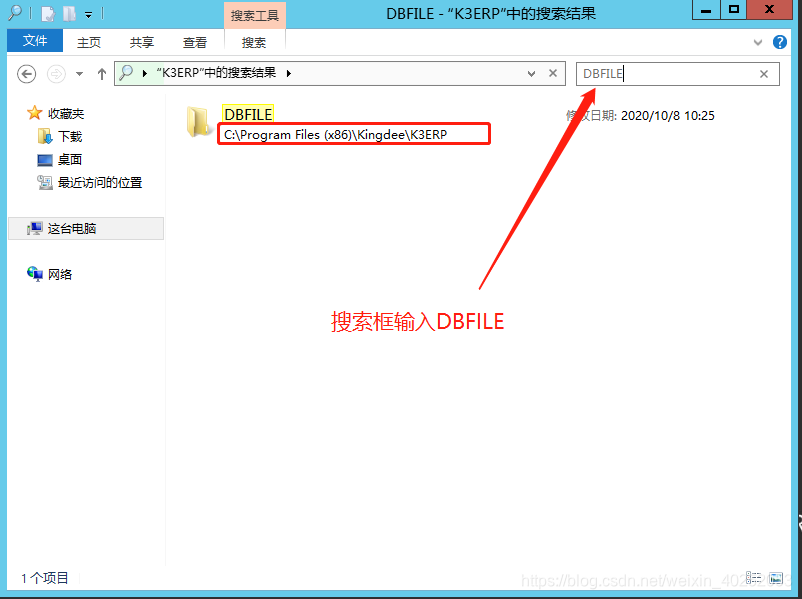The width and height of the screenshot is (802, 599).
Task: Click the 下载 folder icon
Action: coord(45,137)
